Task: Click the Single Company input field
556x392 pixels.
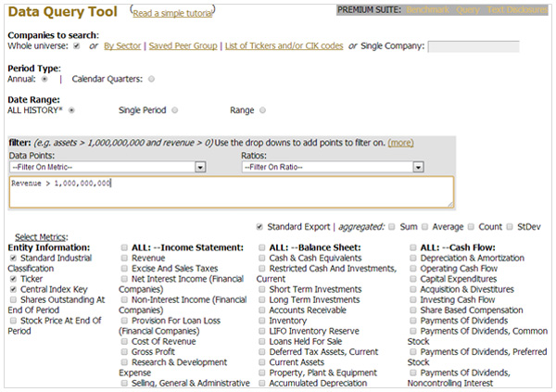Action: (473, 46)
